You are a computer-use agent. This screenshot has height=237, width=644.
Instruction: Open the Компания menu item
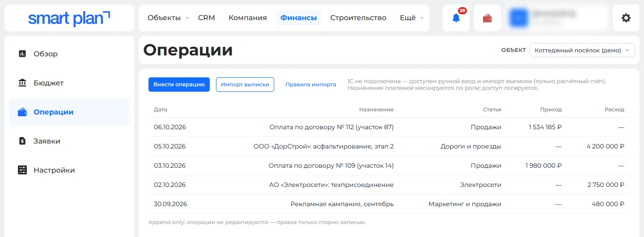point(248,18)
